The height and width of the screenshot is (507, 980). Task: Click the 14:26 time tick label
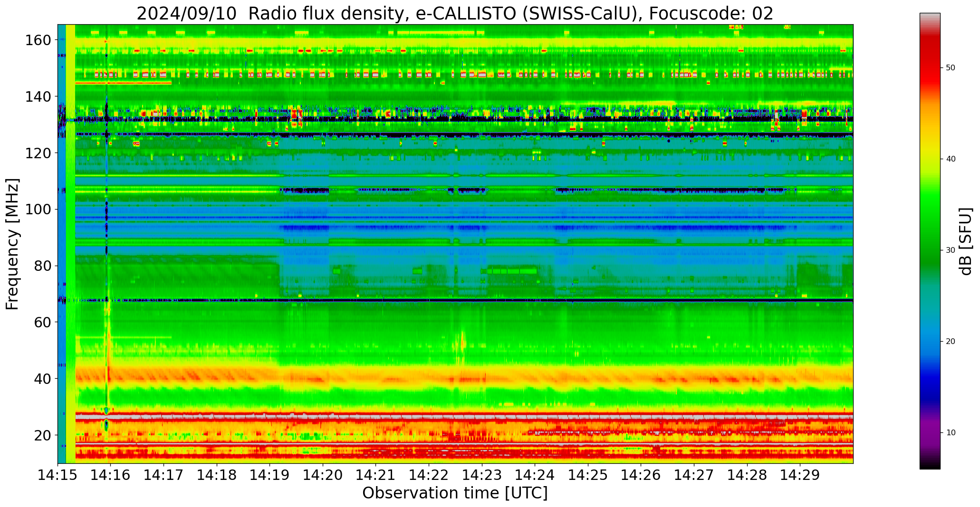pos(641,475)
